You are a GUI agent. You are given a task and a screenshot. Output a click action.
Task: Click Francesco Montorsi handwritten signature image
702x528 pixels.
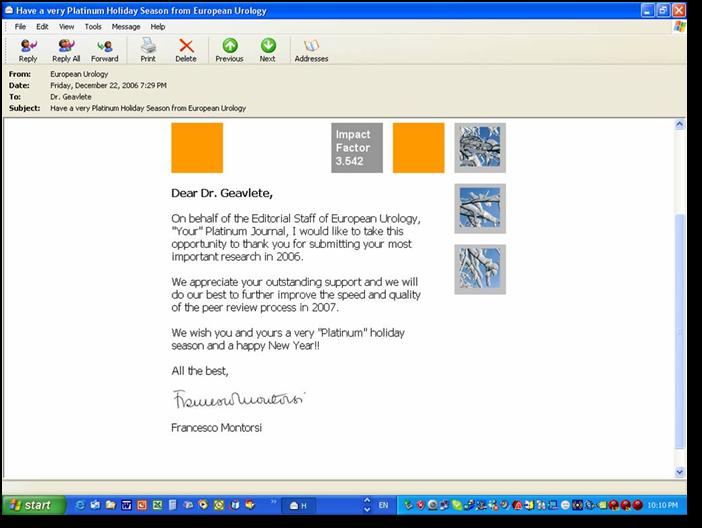239,399
